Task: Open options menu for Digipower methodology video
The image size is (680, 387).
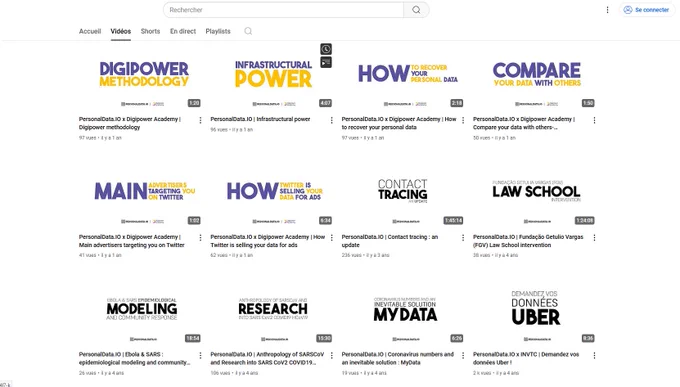Action: pos(200,120)
